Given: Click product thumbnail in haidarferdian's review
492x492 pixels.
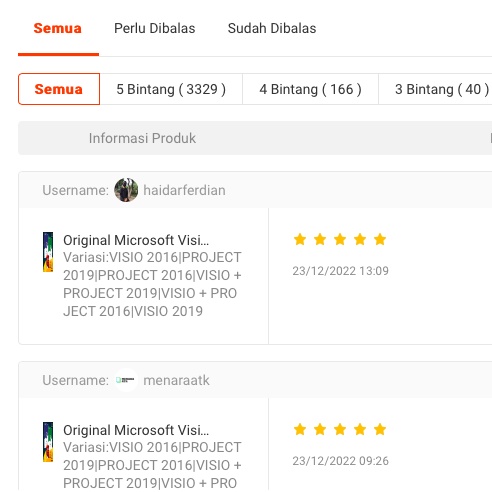Looking at the screenshot, I should [48, 252].
